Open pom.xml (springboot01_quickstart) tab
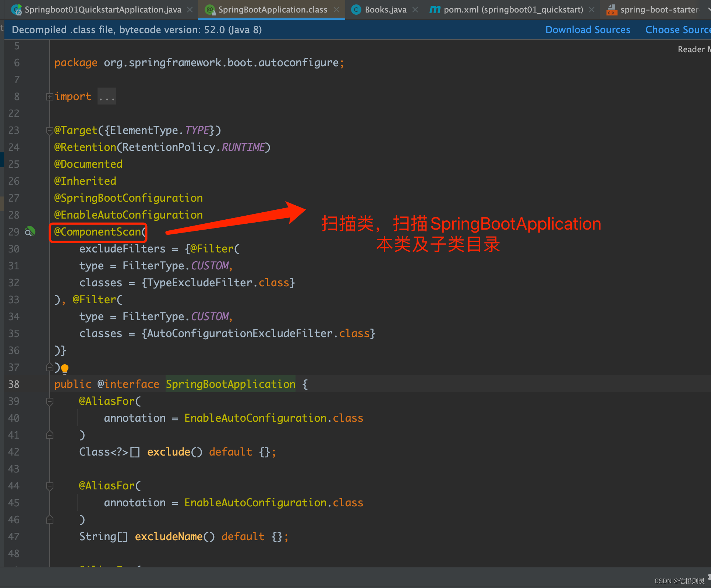The height and width of the screenshot is (588, 711). (x=513, y=10)
